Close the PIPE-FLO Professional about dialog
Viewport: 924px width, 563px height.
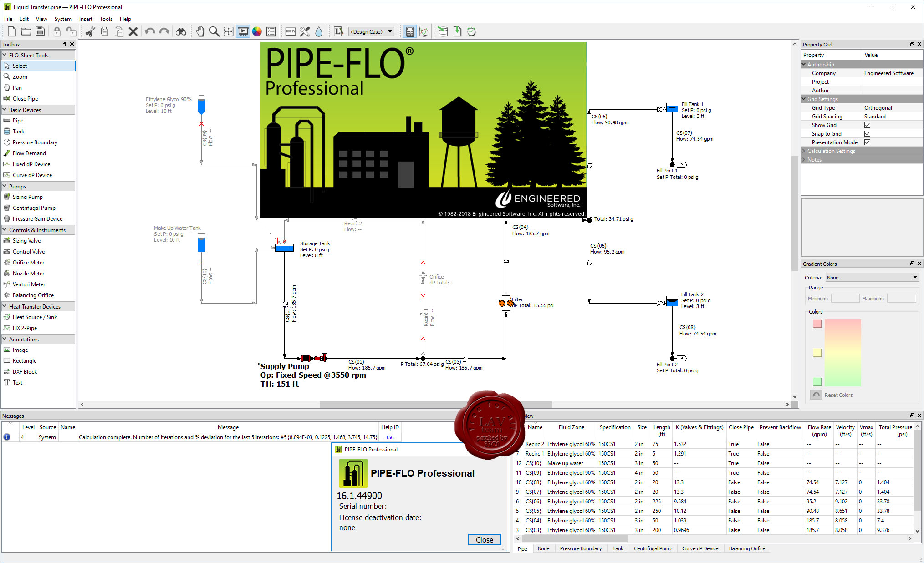pos(485,540)
